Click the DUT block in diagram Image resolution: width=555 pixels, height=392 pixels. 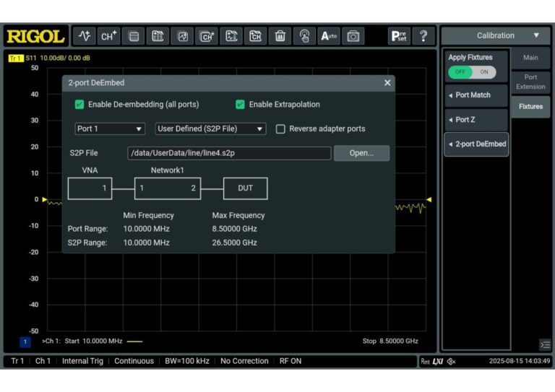click(x=245, y=188)
